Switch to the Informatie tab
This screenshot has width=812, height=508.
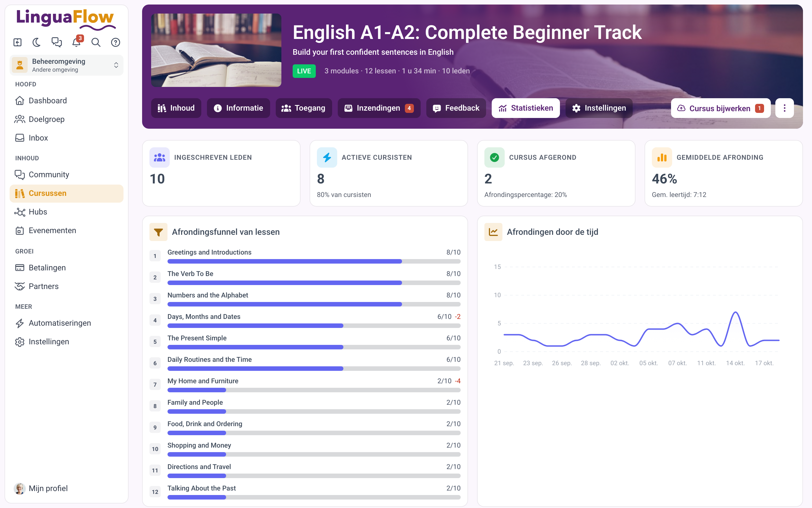[238, 108]
